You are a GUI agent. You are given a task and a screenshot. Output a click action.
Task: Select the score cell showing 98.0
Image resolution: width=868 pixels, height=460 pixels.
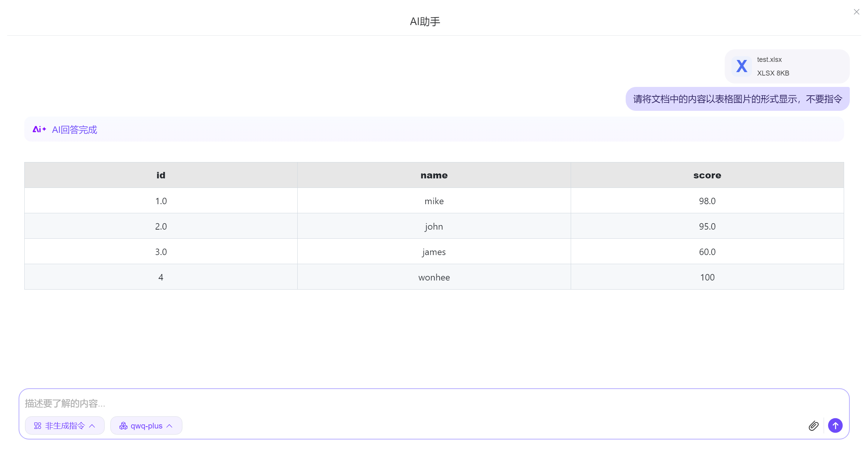[707, 201]
